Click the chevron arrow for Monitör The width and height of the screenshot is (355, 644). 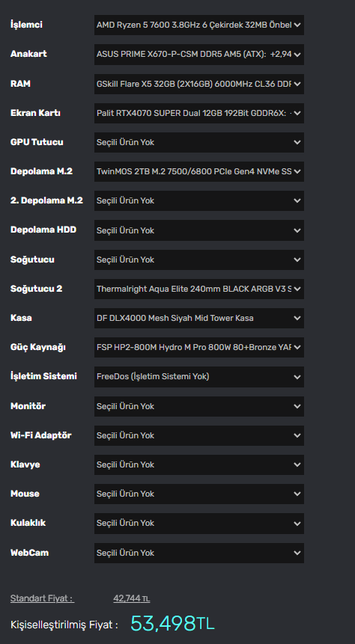click(297, 406)
